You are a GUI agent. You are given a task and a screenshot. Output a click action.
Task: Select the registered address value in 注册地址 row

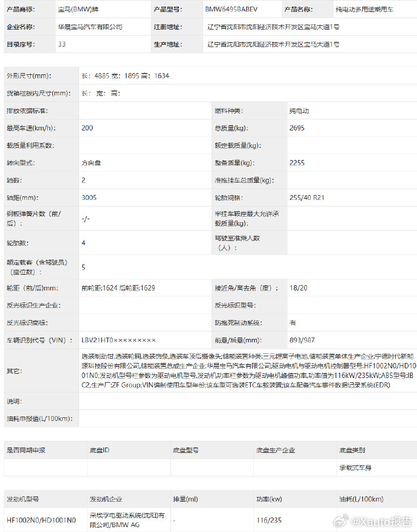[273, 27]
